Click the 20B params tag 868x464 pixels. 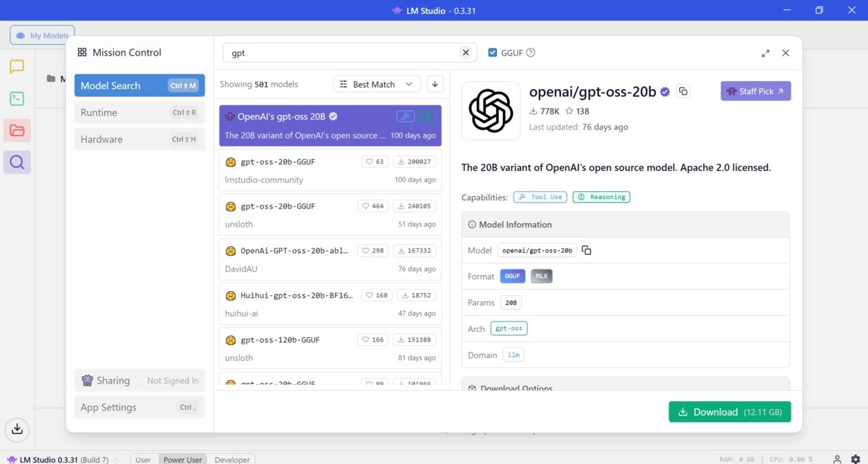tap(511, 303)
